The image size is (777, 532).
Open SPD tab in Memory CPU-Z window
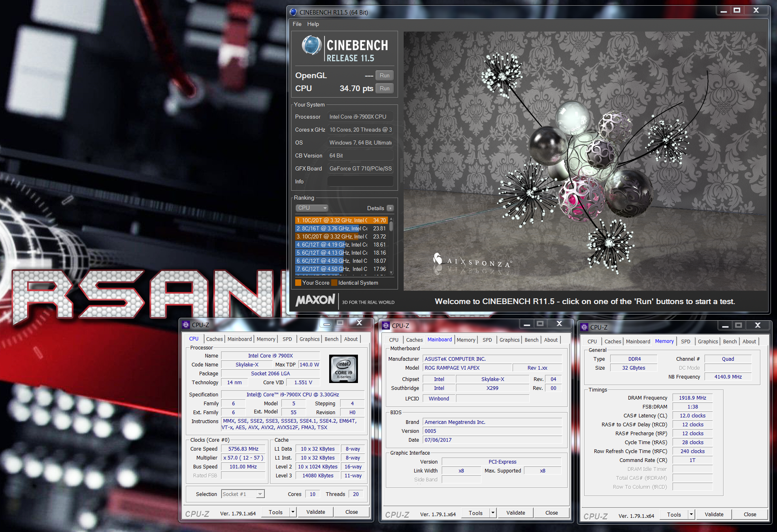[685, 341]
